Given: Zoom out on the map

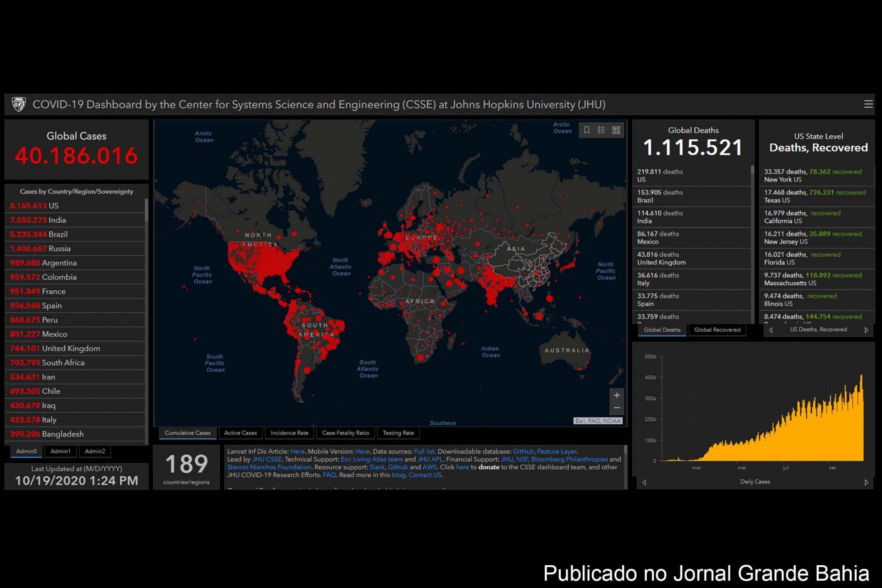Looking at the screenshot, I should point(617,408).
